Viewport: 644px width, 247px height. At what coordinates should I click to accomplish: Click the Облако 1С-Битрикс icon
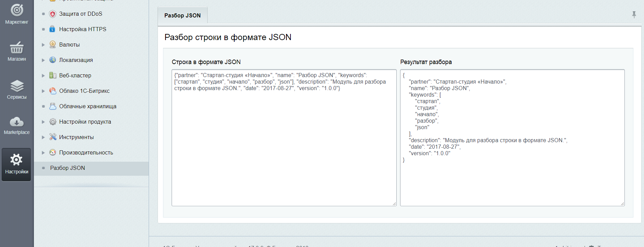[x=52, y=91]
